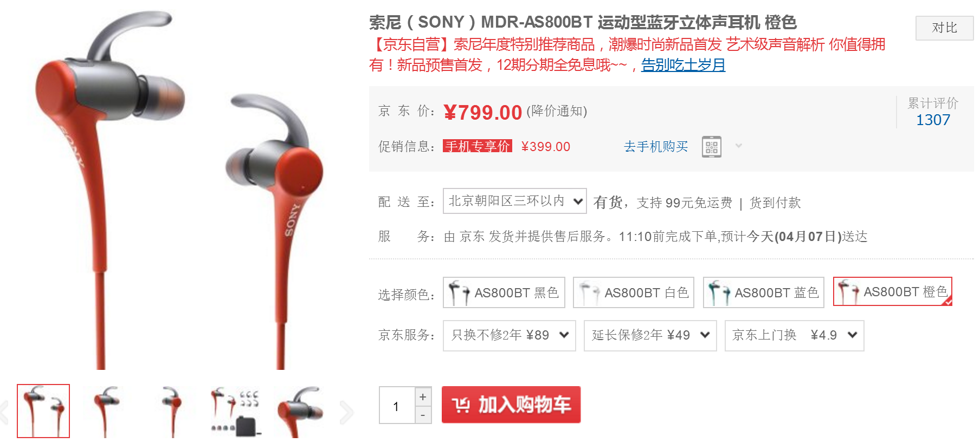Select the AS800BT 蓝色 color option
Image resolution: width=980 pixels, height=443 pixels.
click(x=764, y=292)
